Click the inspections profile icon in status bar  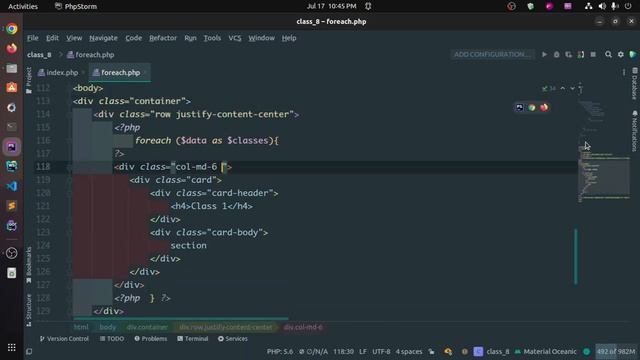[448, 351]
